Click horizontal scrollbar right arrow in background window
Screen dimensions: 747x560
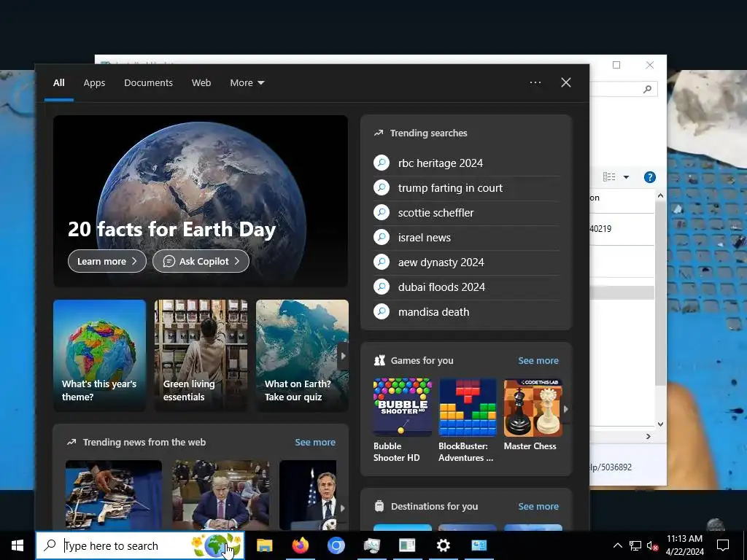pyautogui.click(x=649, y=436)
